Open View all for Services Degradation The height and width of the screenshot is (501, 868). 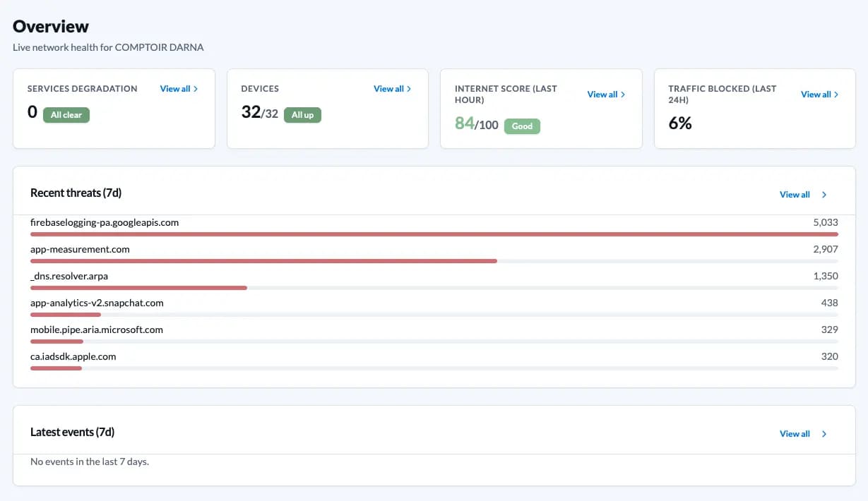tap(179, 89)
